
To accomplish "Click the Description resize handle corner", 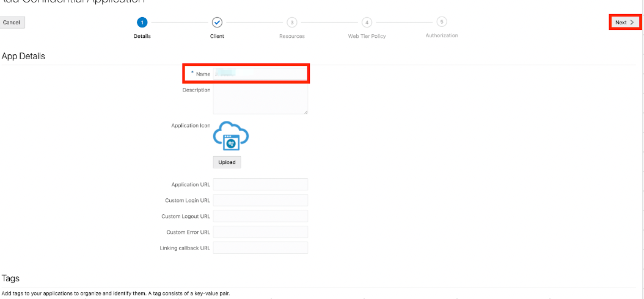I will point(306,112).
